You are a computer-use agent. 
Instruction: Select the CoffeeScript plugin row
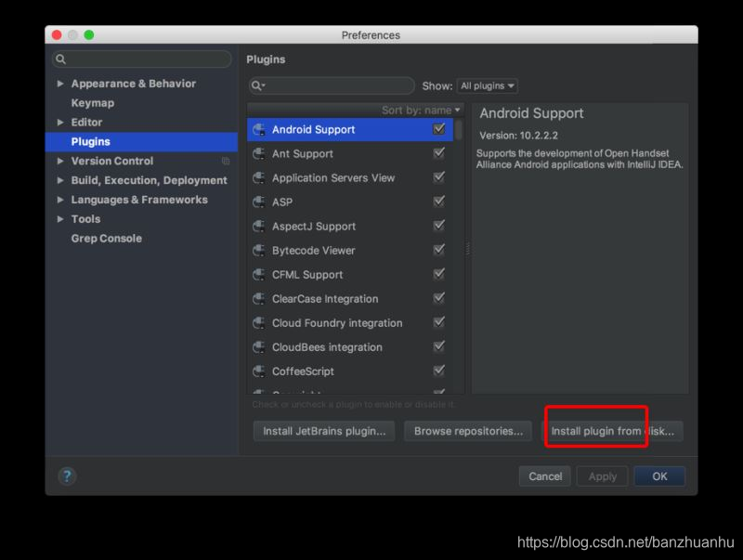pos(350,371)
